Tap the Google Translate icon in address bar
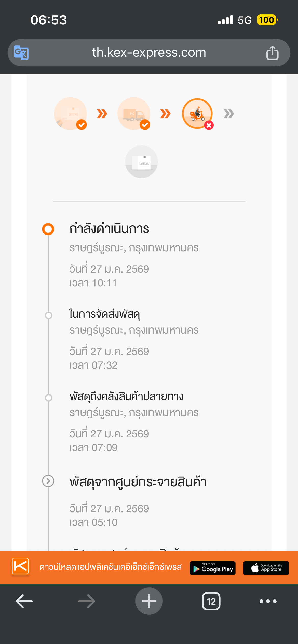The width and height of the screenshot is (298, 644). (x=21, y=53)
